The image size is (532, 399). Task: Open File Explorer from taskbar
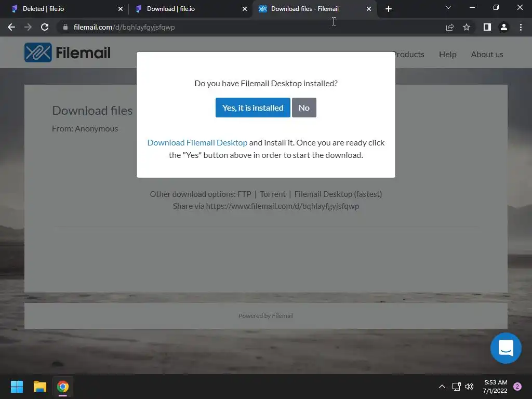point(39,387)
